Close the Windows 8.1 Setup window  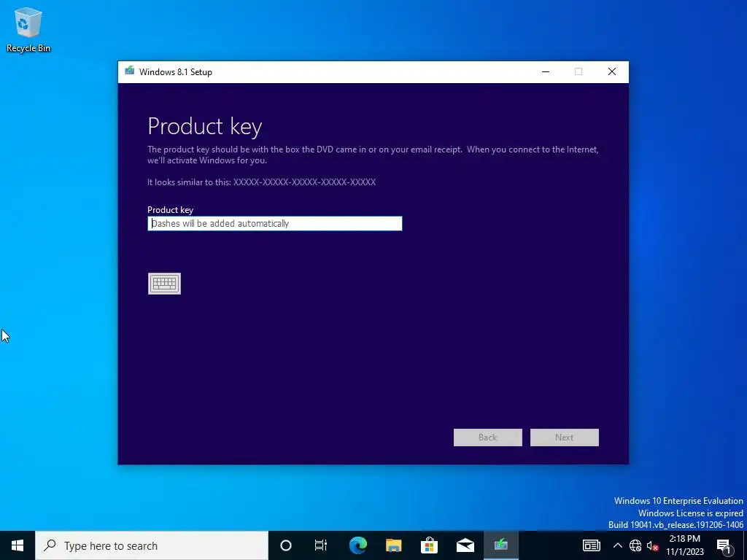coord(612,71)
